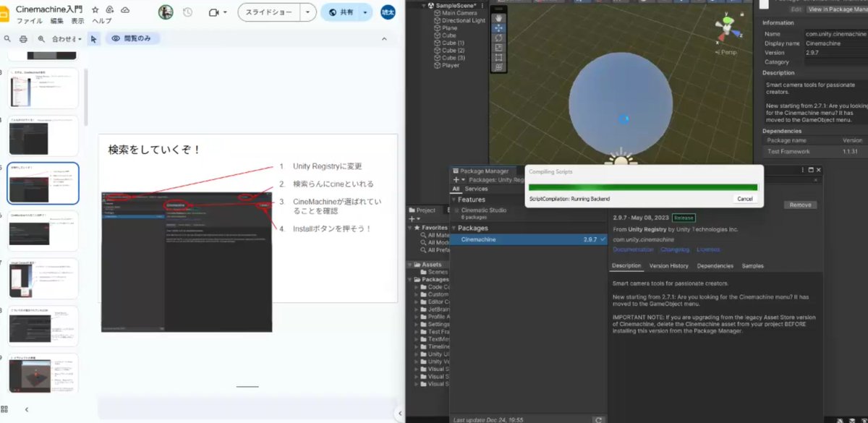Click the 共有 share button
The image size is (868, 423).
coord(340,12)
